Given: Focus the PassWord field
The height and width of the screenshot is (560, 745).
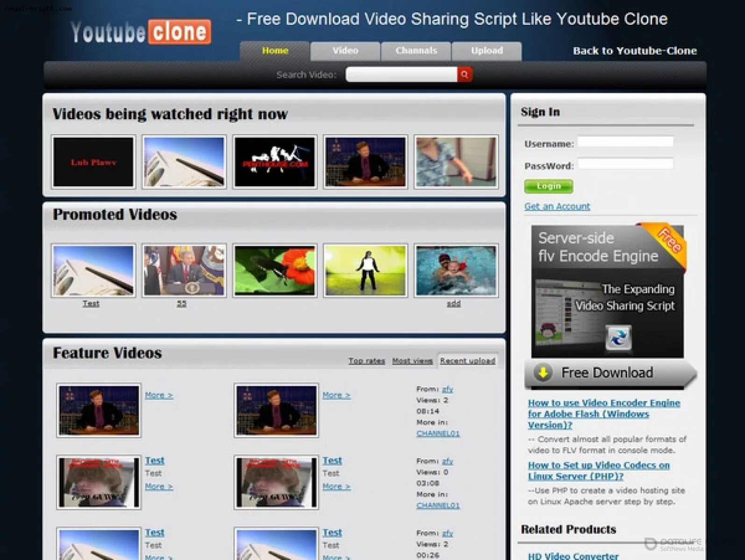Looking at the screenshot, I should coord(625,164).
